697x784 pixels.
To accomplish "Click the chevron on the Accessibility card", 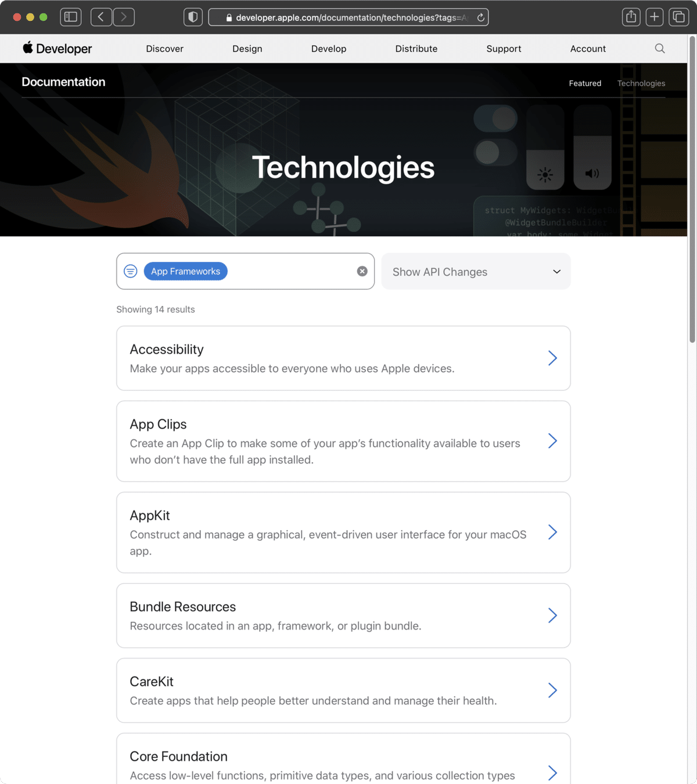I will click(x=552, y=358).
